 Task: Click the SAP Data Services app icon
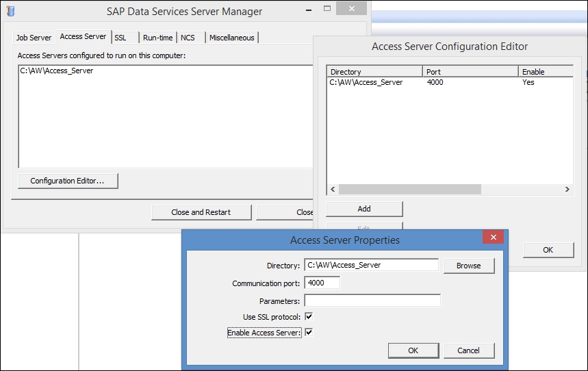pos(10,12)
